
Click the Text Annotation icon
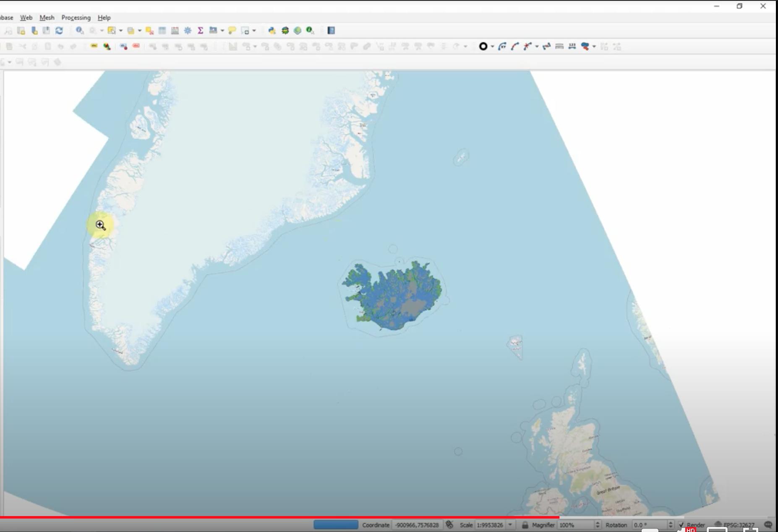pyautogui.click(x=245, y=31)
